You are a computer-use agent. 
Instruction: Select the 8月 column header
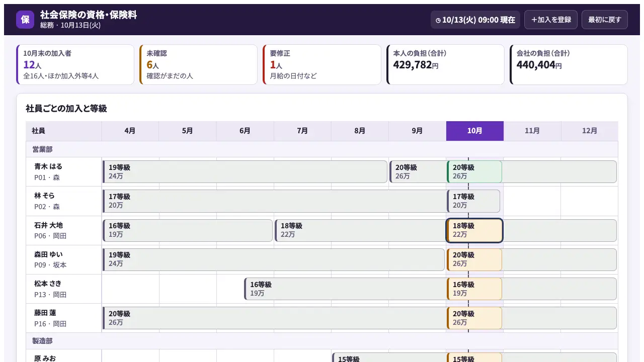pyautogui.click(x=360, y=131)
